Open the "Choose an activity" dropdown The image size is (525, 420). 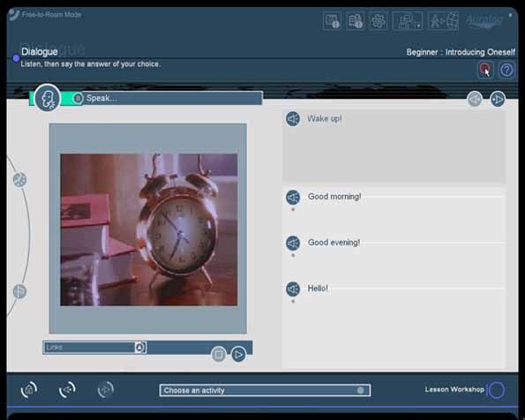[x=265, y=391]
